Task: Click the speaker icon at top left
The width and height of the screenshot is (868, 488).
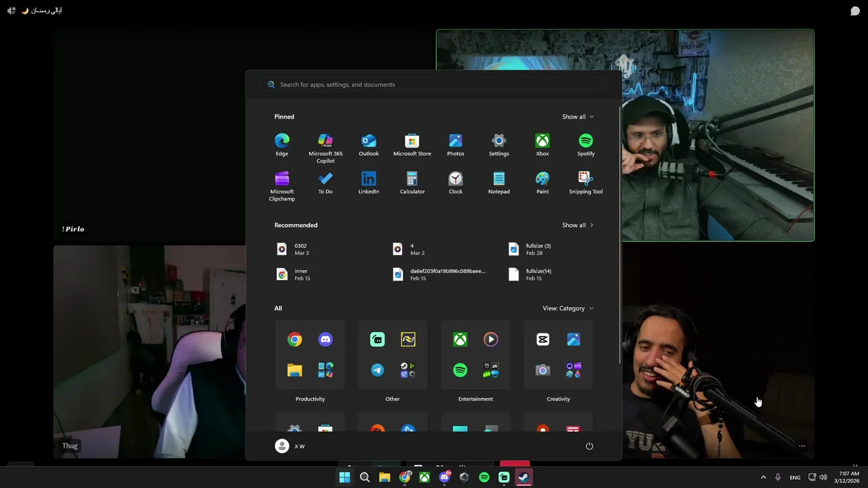Action: click(x=12, y=11)
